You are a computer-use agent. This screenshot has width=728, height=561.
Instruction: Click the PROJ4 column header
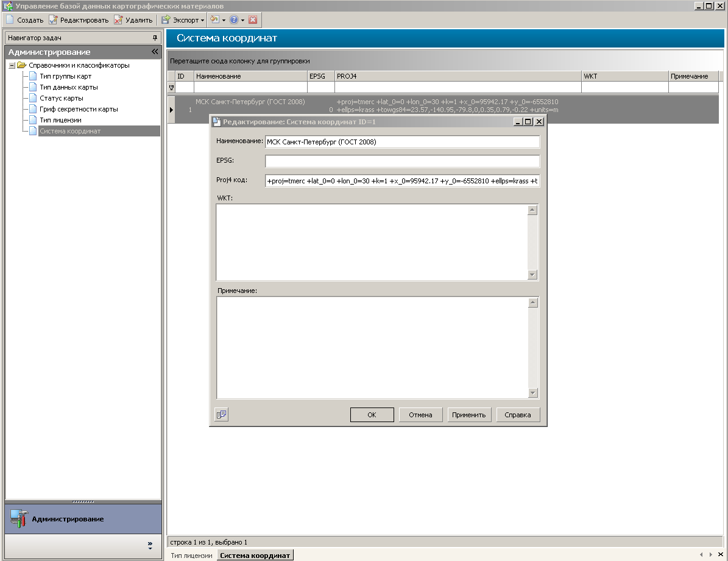pos(458,76)
